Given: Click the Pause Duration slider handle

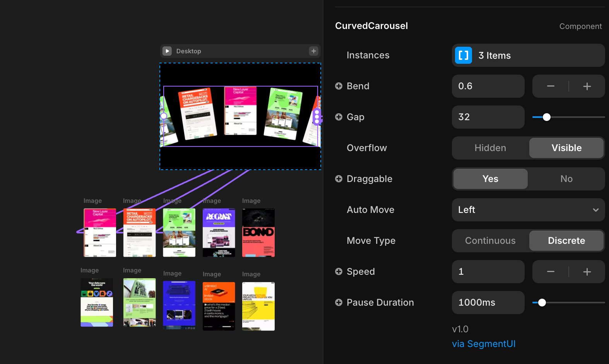Looking at the screenshot, I should pyautogui.click(x=542, y=303).
